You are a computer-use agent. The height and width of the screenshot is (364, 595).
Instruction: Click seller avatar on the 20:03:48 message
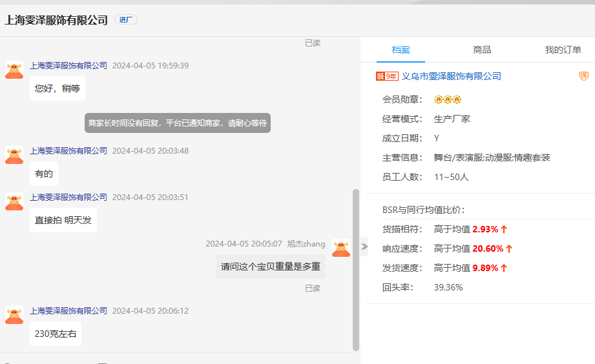pyautogui.click(x=14, y=155)
